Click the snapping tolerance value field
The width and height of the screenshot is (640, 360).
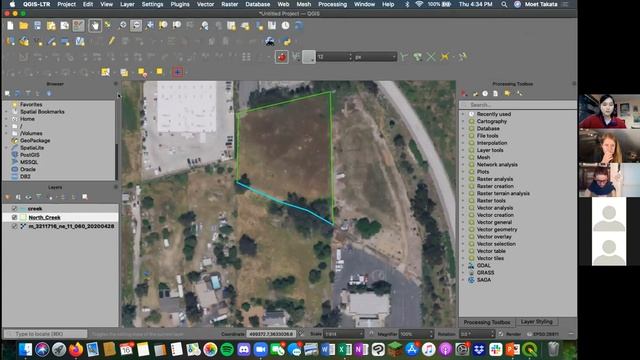coord(334,57)
